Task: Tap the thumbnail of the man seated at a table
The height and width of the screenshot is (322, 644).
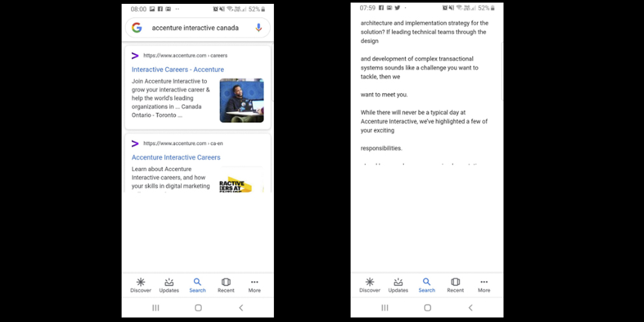Action: click(241, 101)
